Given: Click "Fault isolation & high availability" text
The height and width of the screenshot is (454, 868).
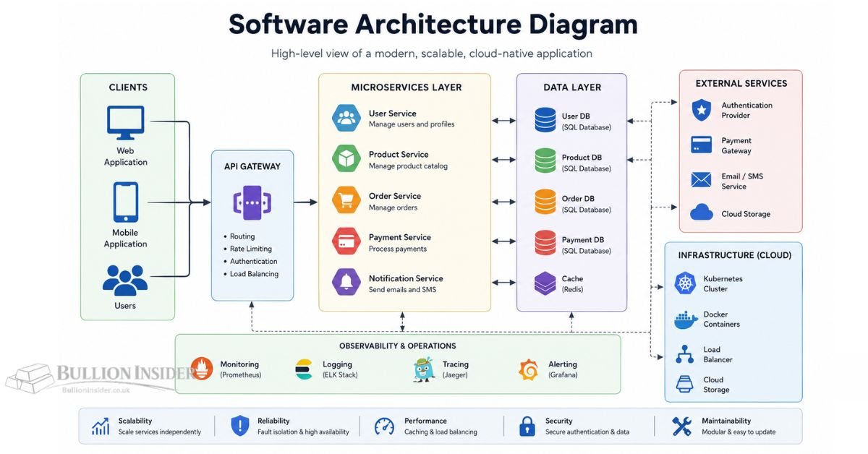Looking at the screenshot, I should point(303,432).
